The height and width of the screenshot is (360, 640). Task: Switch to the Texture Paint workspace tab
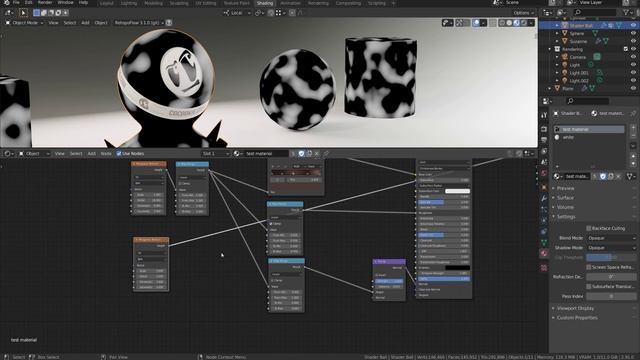click(x=236, y=3)
